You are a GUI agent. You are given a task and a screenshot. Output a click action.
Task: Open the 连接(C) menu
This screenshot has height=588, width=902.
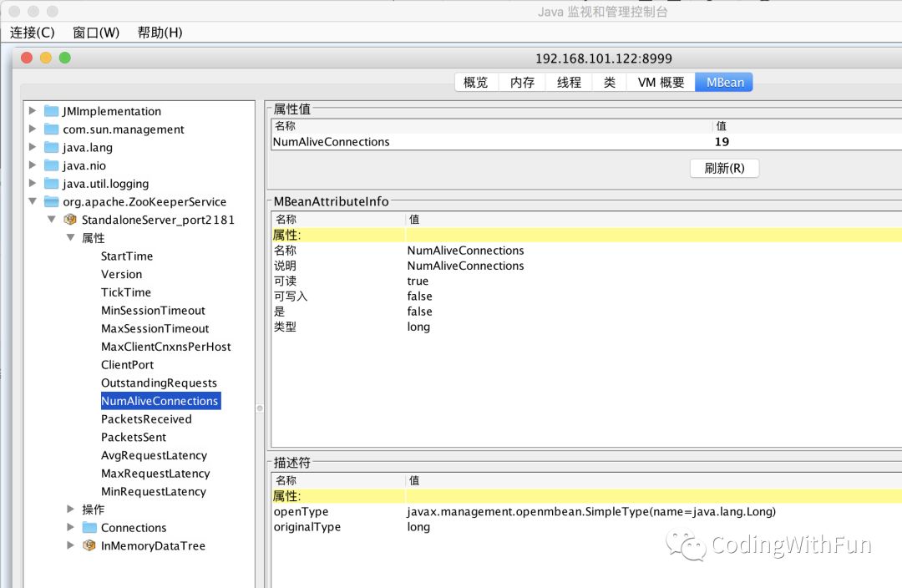33,33
